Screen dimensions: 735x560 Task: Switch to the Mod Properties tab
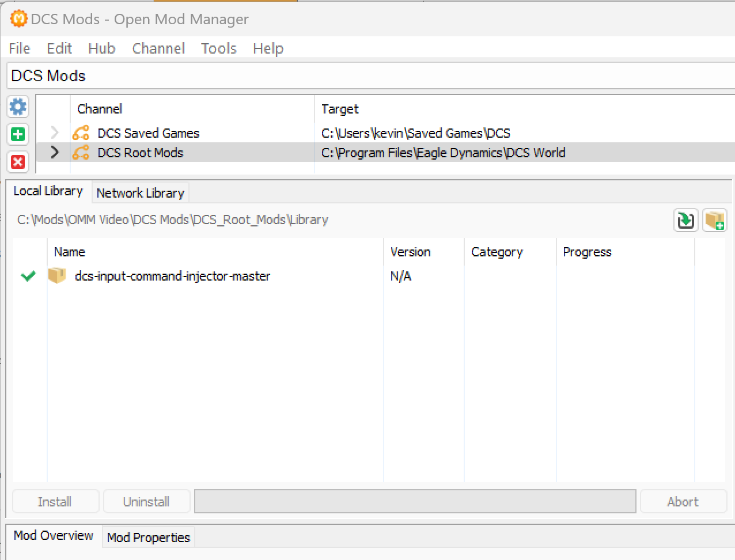click(x=149, y=538)
